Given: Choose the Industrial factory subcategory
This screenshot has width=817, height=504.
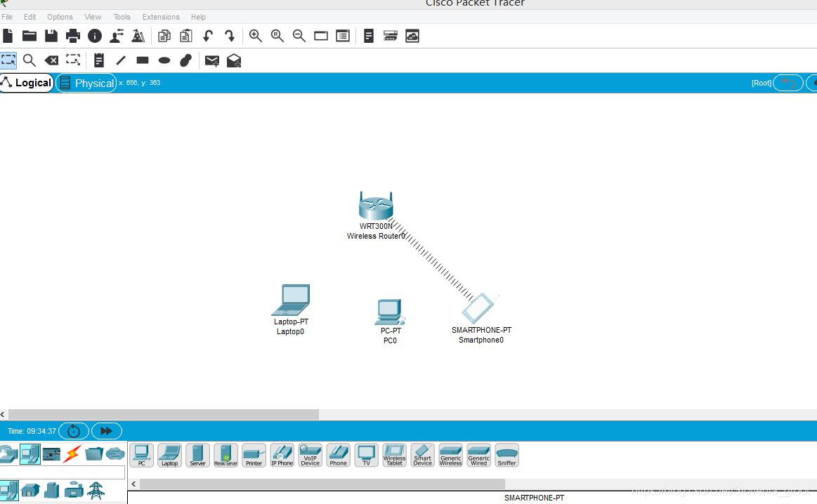Looking at the screenshot, I should (74, 490).
